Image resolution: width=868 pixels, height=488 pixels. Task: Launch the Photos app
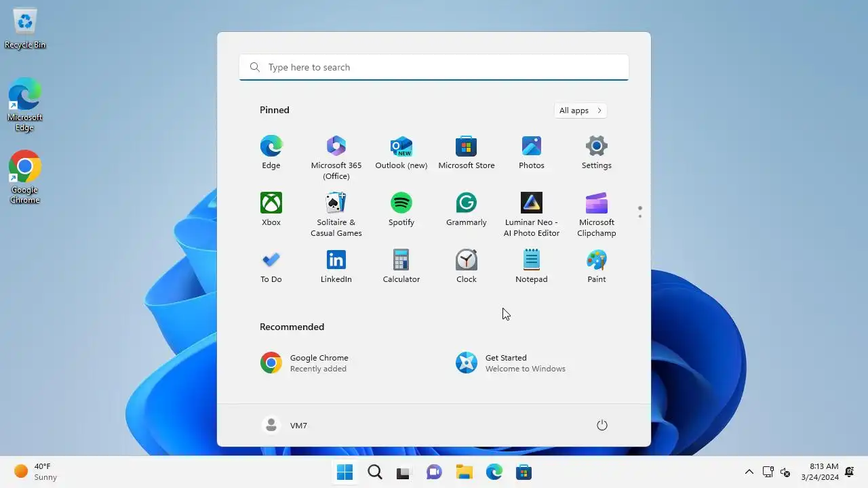coord(532,153)
